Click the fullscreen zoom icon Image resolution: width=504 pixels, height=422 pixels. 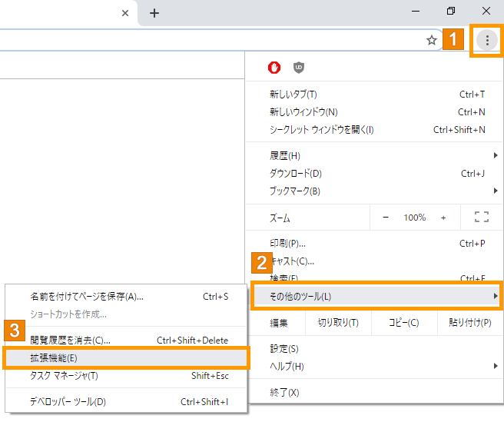[482, 218]
